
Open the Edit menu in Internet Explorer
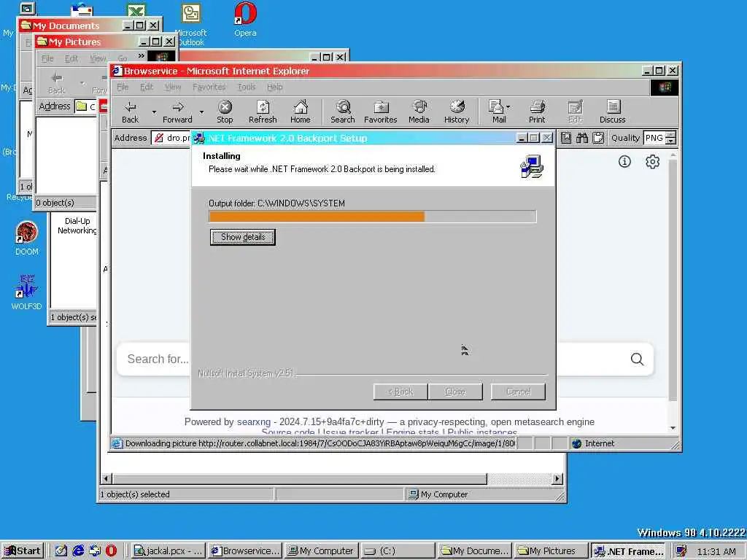coord(146,87)
